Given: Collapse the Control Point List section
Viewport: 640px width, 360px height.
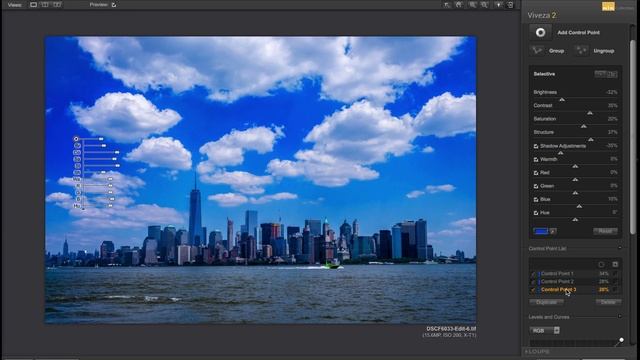Looking at the screenshot, I should pos(620,248).
